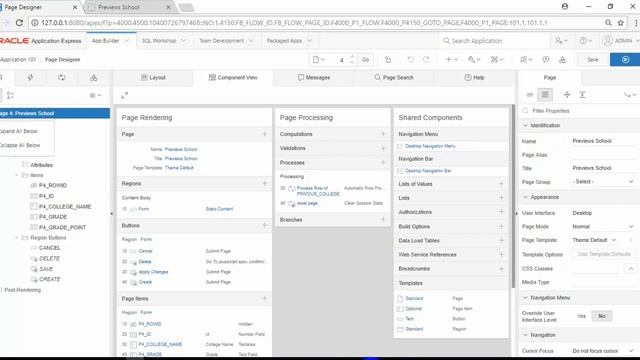Viewport: 640px width, 360px height.
Task: Open the Page Search tab
Action: pos(394,78)
